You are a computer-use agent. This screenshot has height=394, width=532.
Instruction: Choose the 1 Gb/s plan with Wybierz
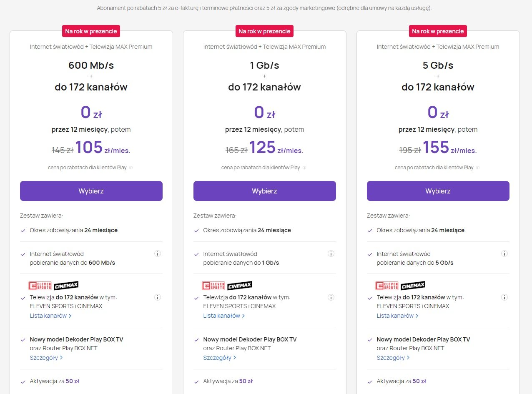[264, 191]
